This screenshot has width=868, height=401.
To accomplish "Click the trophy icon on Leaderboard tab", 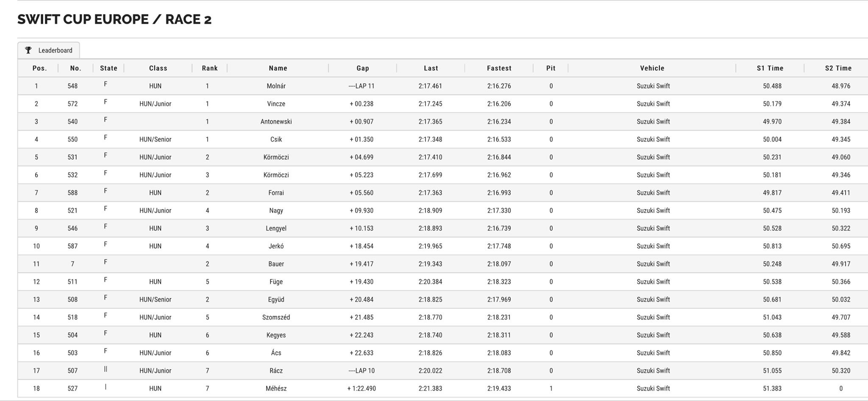I will 28,50.
